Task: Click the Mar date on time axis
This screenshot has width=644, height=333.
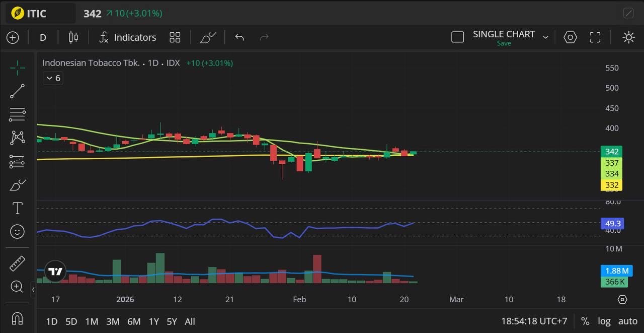Action: coord(456,299)
